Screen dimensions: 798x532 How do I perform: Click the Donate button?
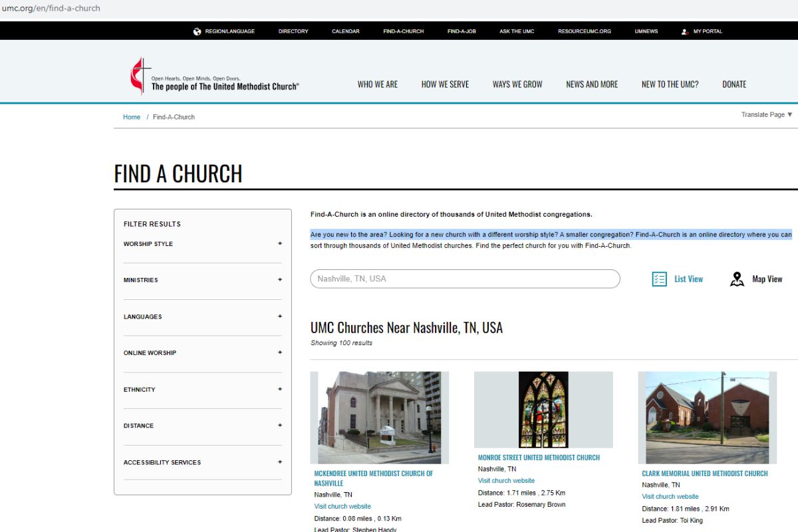pos(733,84)
